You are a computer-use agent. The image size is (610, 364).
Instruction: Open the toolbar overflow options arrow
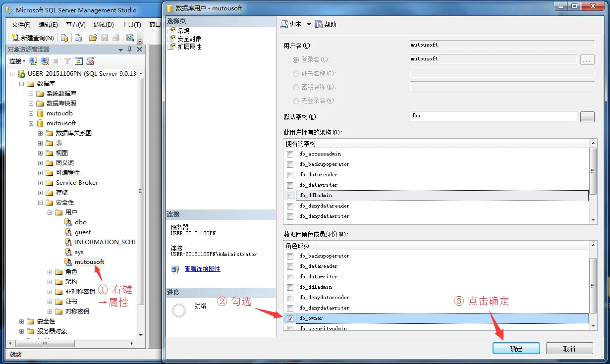140,40
